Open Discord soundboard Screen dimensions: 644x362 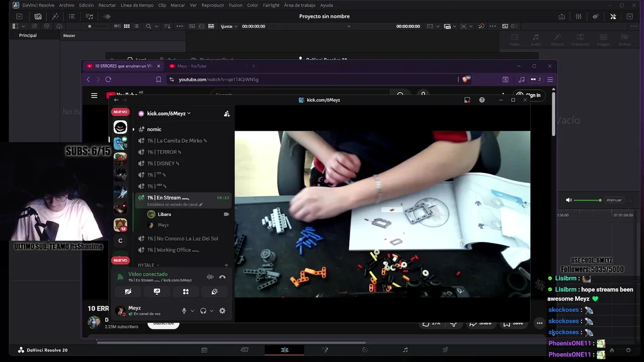(214, 292)
